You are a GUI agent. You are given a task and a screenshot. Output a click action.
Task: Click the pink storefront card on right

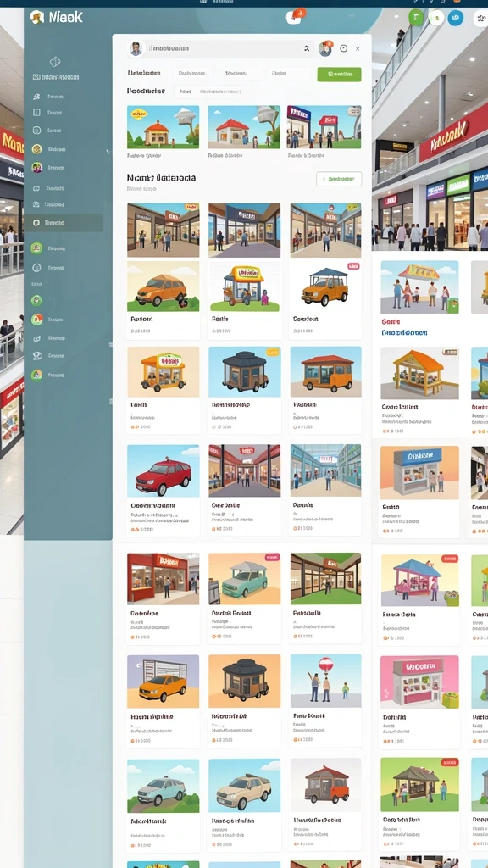pos(419,682)
